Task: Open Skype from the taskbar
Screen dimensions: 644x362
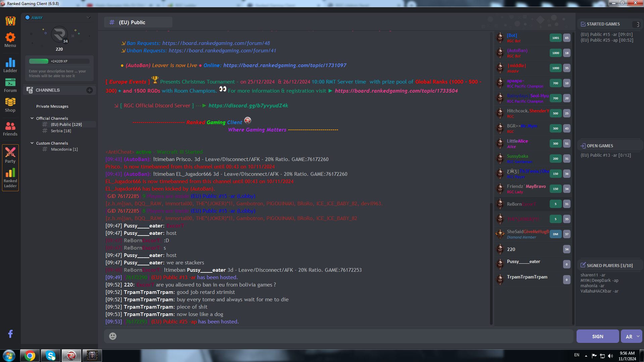Action: 51,356
